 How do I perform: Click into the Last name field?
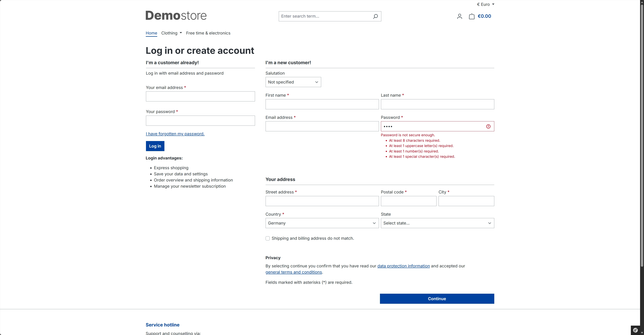(x=437, y=104)
